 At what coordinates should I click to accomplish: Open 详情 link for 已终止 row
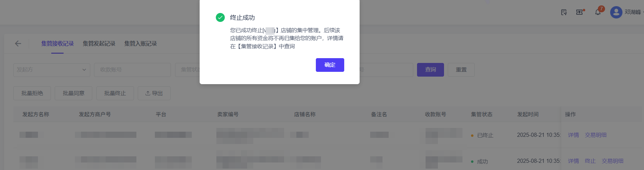coord(574,135)
